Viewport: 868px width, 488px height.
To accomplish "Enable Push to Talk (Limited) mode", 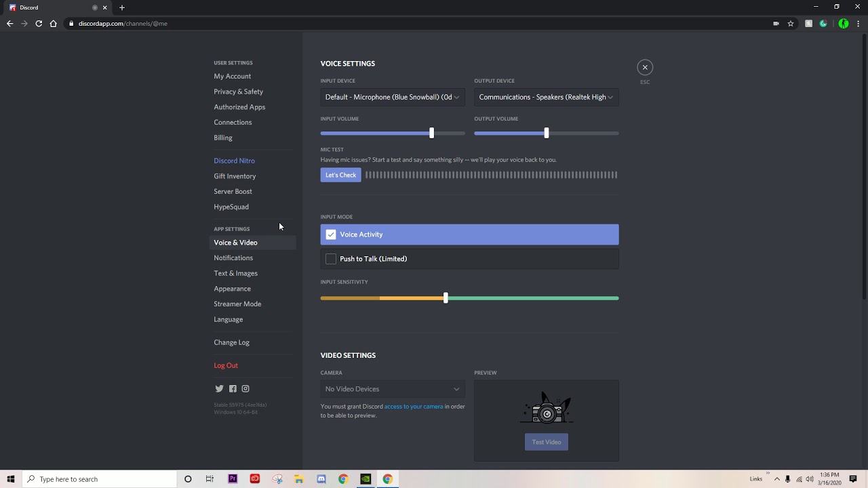I will [x=469, y=259].
